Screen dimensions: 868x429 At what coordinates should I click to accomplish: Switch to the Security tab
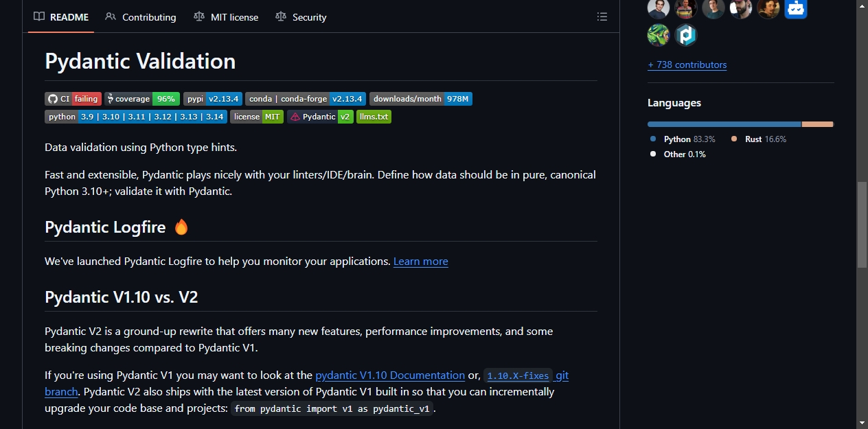point(301,17)
